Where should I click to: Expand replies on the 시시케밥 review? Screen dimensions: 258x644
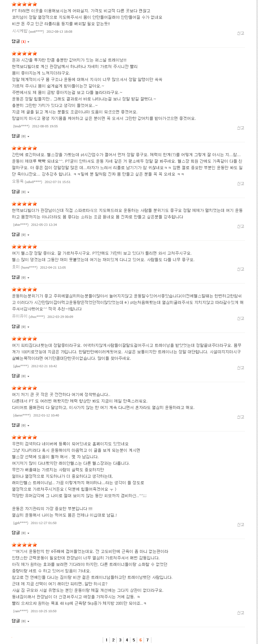tap(20, 41)
